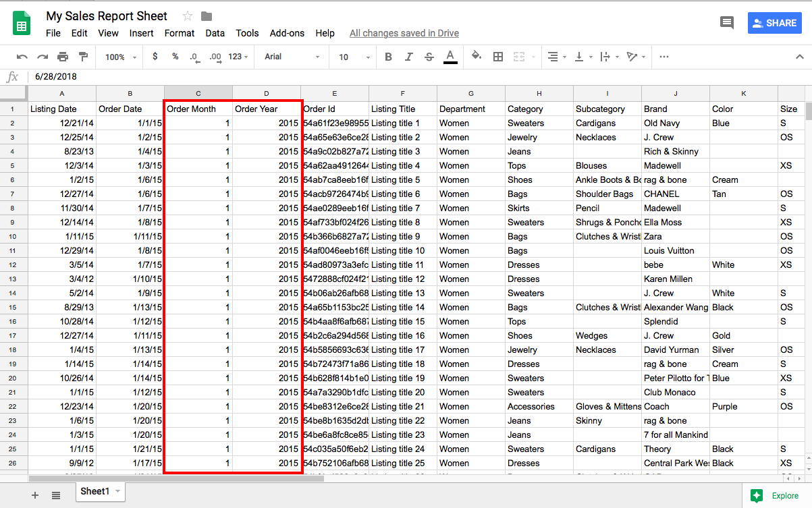The image size is (812, 508).
Task: Format as percent icon
Action: (x=175, y=57)
